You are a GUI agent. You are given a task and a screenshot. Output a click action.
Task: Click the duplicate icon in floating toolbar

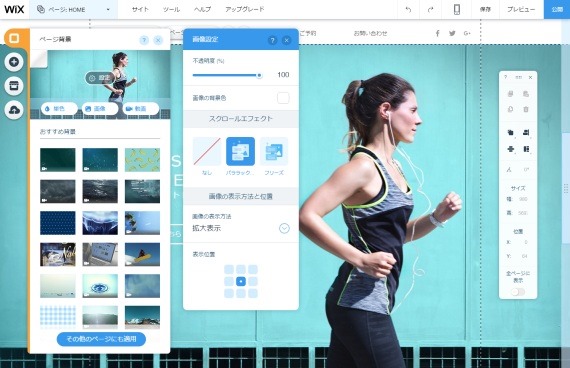point(510,109)
